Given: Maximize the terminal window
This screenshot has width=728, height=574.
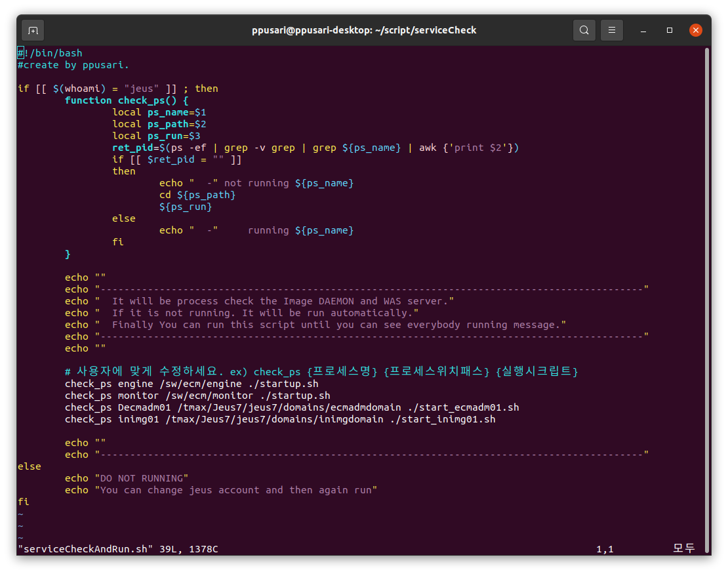Looking at the screenshot, I should click(x=670, y=30).
